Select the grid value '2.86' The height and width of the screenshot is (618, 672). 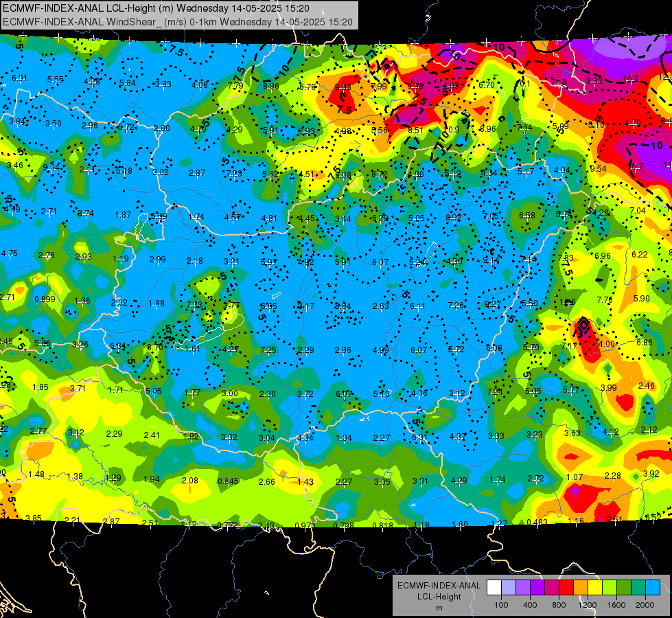[x=343, y=350]
